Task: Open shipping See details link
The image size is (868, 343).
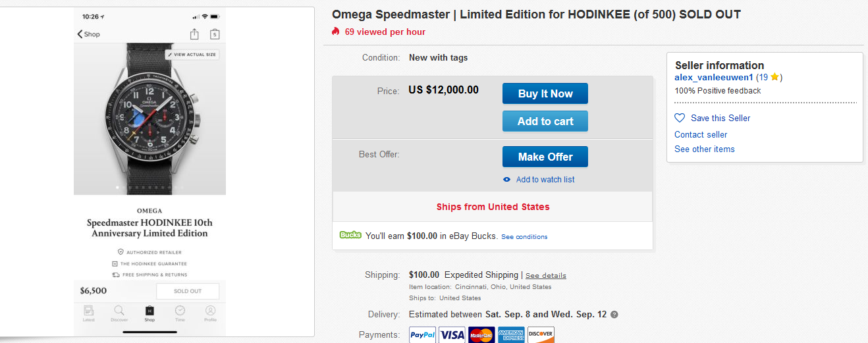Action: 545,275
